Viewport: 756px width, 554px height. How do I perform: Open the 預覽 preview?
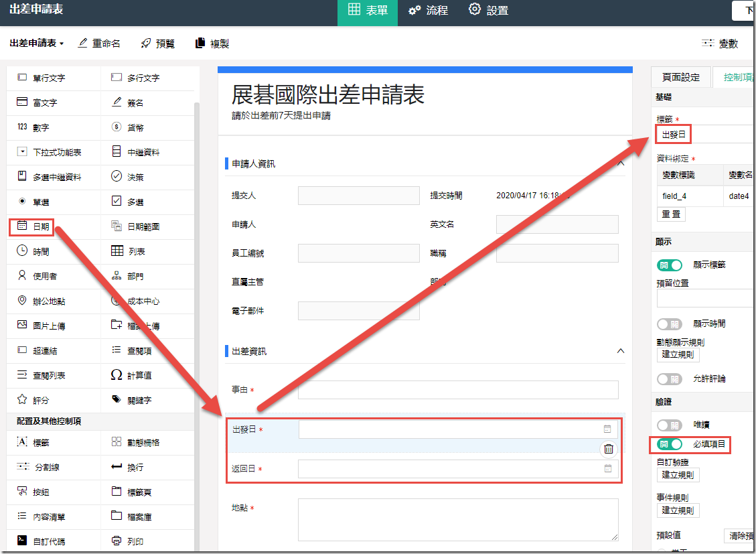coord(157,44)
